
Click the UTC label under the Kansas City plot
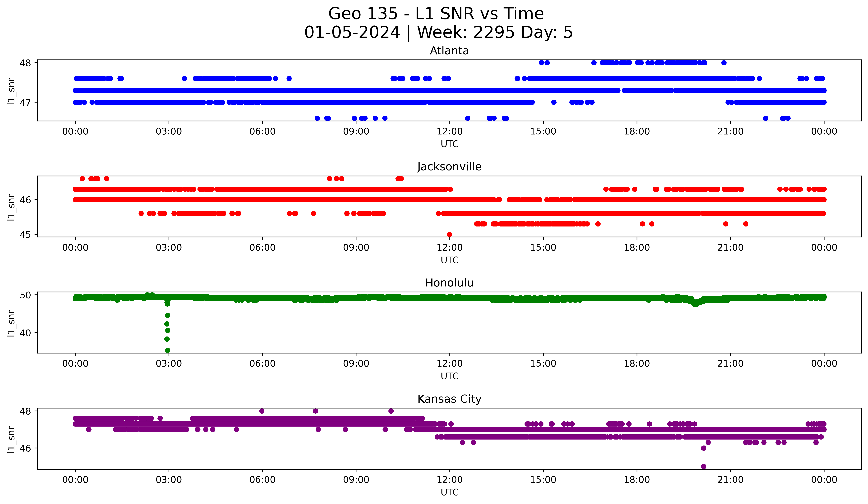pos(449,492)
